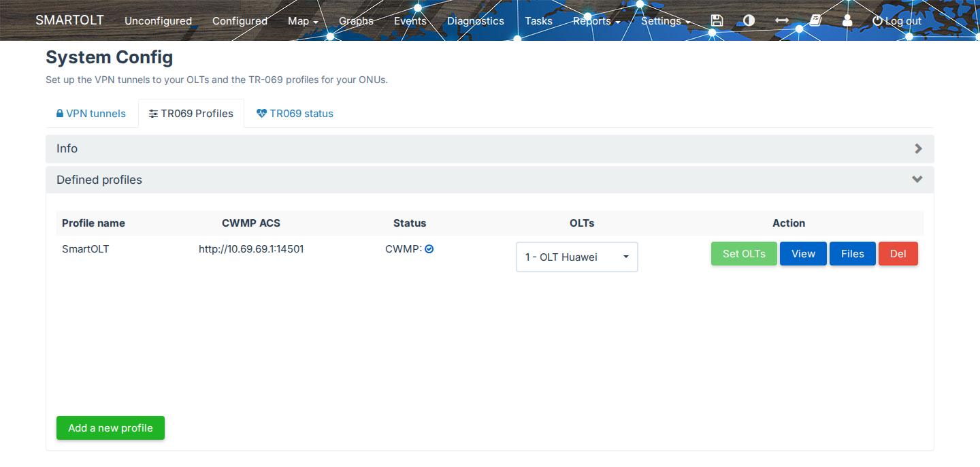Open the Map dropdown menu
The width and height of the screenshot is (980, 467).
303,21
